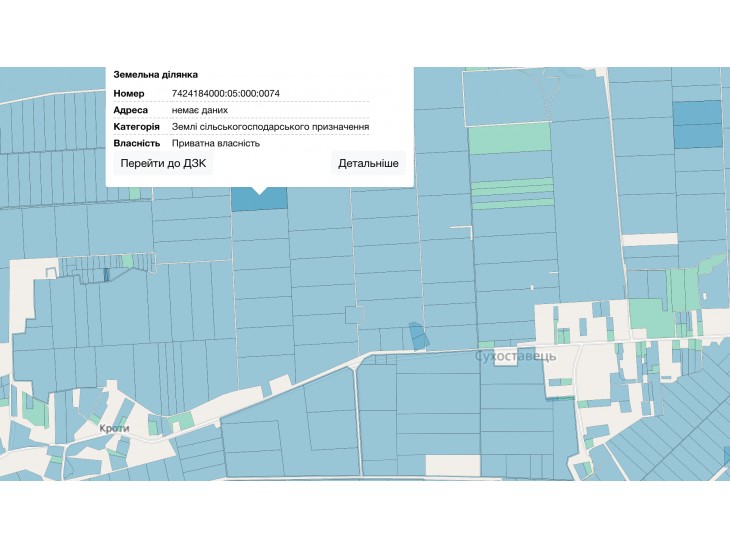Click the 'Категорія' field label
The width and height of the screenshot is (730, 547).
[x=136, y=127]
